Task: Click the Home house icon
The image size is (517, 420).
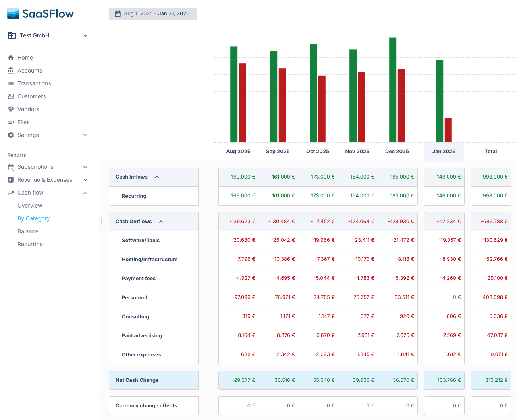Action: point(11,58)
